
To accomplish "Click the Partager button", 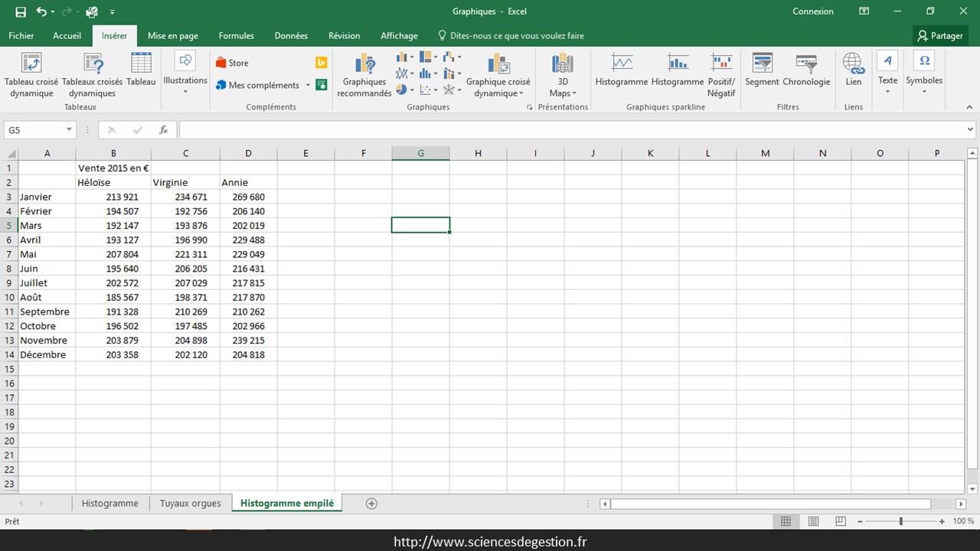I will (941, 36).
